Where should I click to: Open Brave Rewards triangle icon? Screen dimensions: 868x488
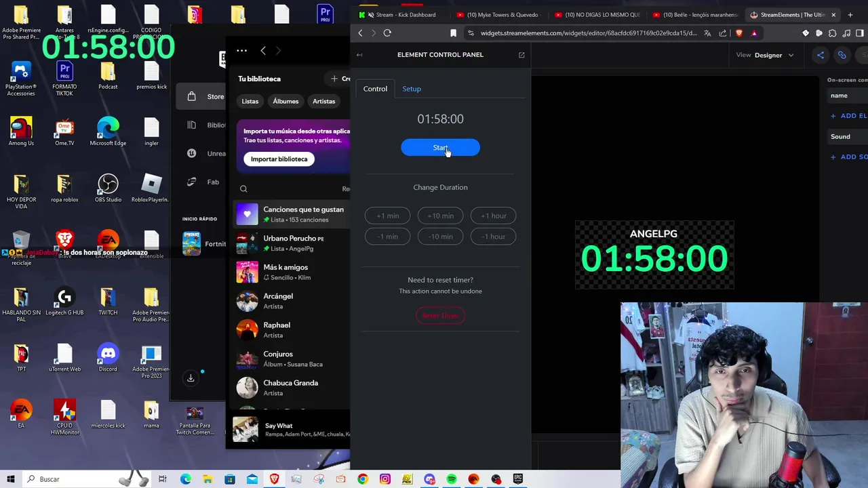754,33
